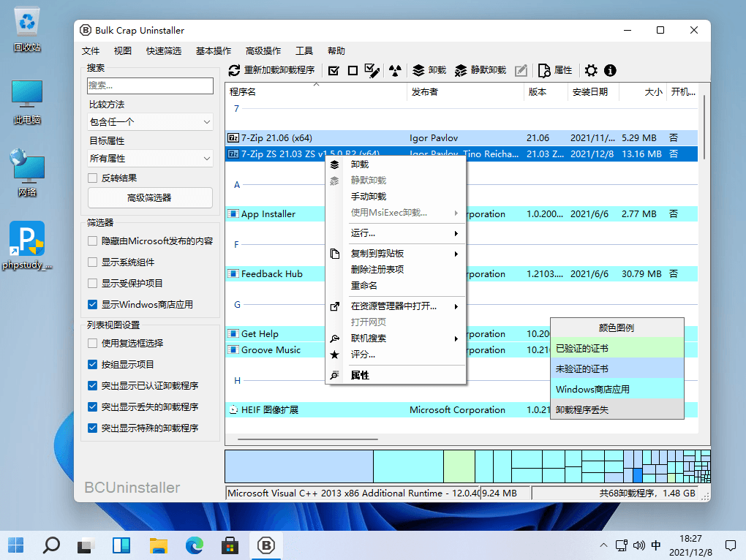Open the 比较方法 包含任一个 dropdown
Image resolution: width=746 pixels, height=560 pixels.
(150, 122)
